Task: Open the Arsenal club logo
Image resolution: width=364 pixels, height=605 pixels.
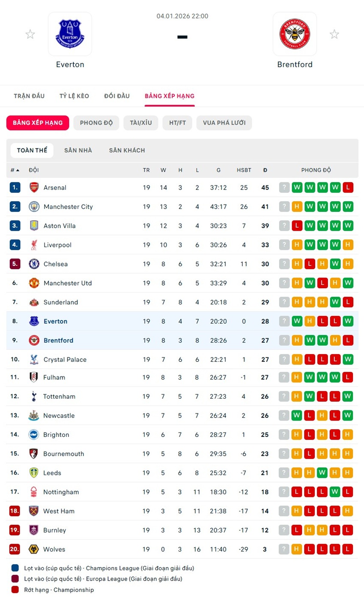Action: point(34,187)
